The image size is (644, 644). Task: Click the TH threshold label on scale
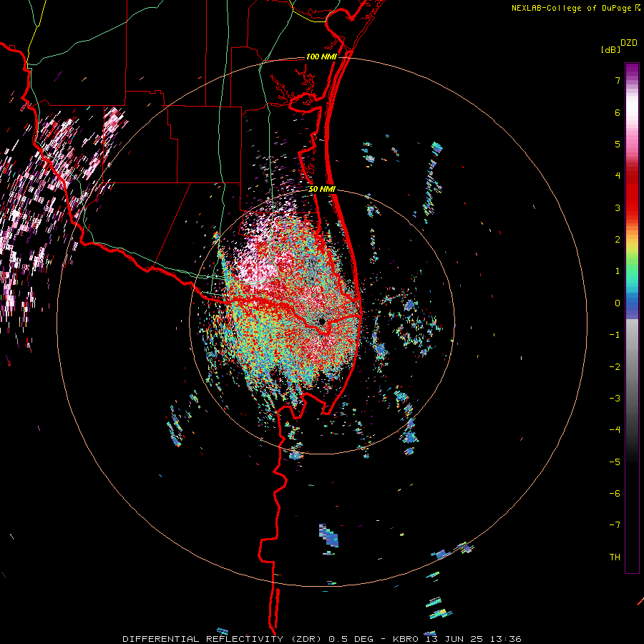coord(615,557)
